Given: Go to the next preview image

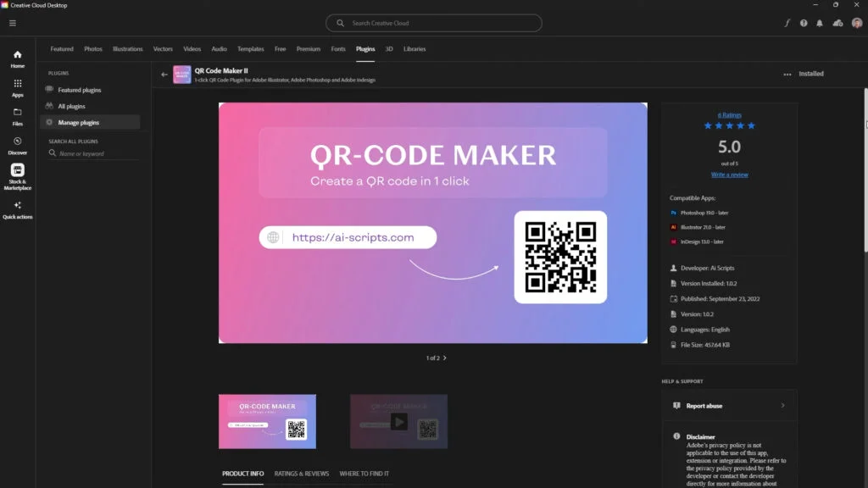Looking at the screenshot, I should 444,358.
